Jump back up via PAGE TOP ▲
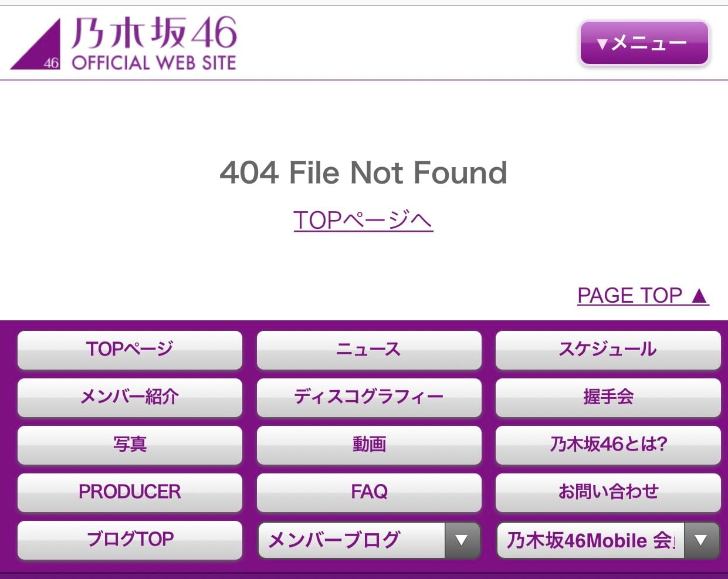Viewport: 728px width, 579px height. tap(643, 295)
